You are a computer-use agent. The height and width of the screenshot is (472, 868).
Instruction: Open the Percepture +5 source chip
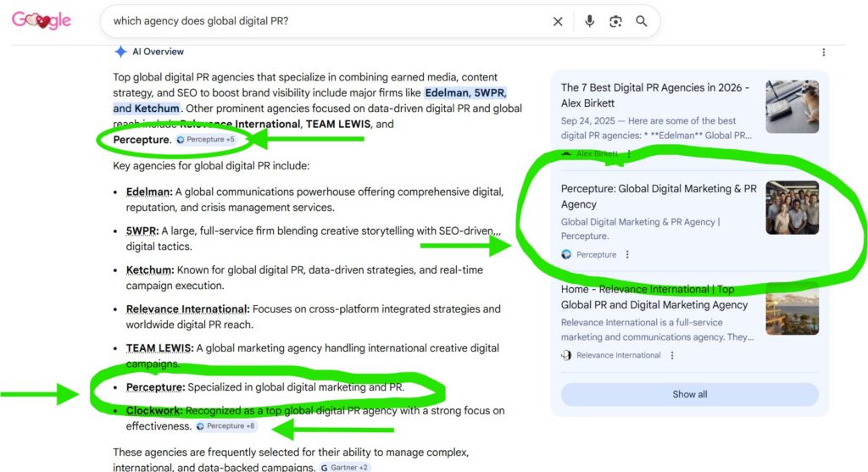click(206, 140)
